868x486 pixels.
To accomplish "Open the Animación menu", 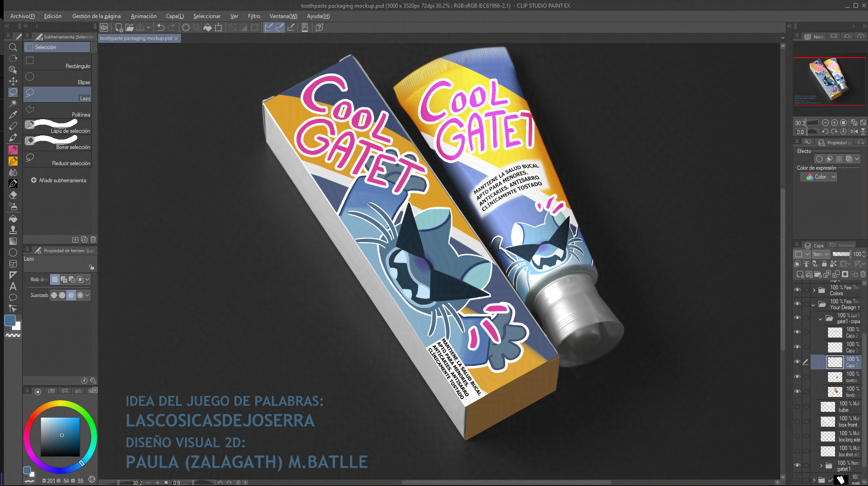I will pyautogui.click(x=144, y=16).
